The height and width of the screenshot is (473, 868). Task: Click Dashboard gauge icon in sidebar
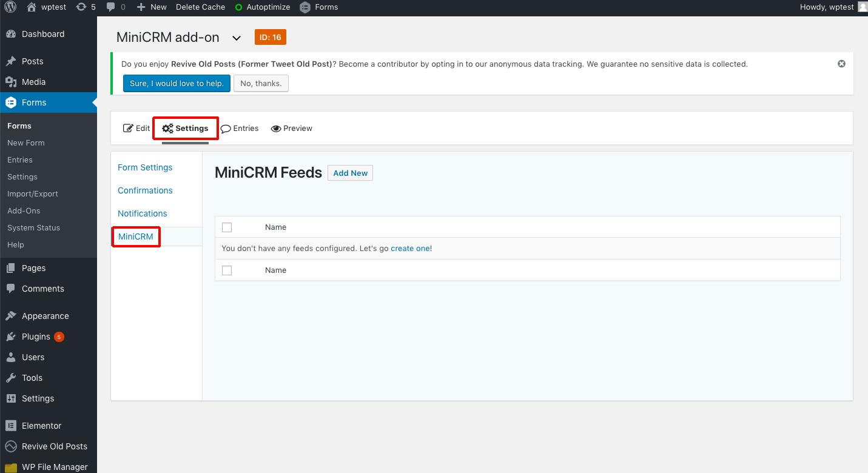[11, 34]
